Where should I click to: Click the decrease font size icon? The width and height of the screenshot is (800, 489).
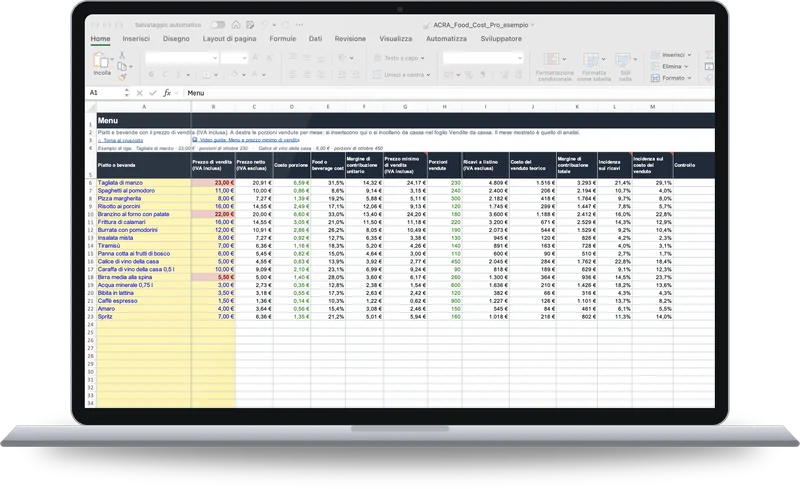(269, 58)
